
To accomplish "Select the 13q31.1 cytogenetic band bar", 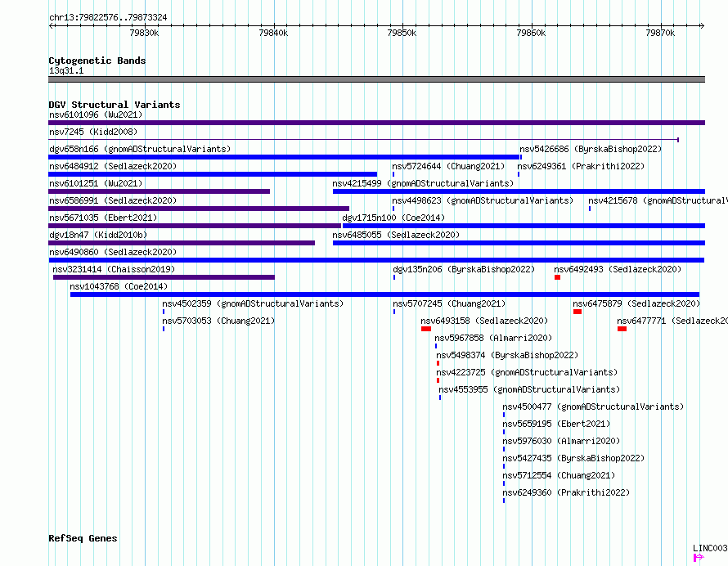I will (x=376, y=79).
